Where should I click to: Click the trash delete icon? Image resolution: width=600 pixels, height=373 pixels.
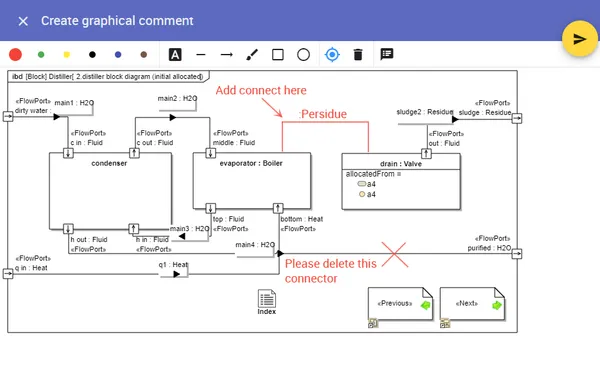(358, 55)
